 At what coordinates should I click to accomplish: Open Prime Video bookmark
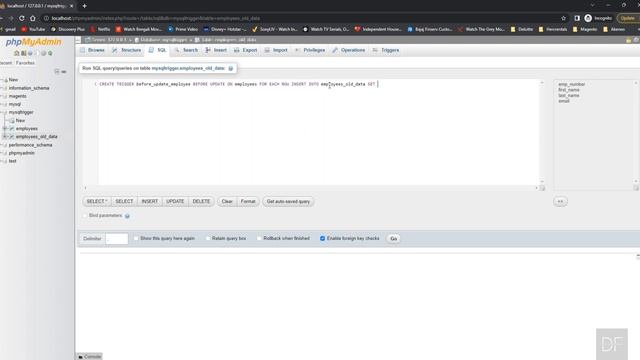183,29
